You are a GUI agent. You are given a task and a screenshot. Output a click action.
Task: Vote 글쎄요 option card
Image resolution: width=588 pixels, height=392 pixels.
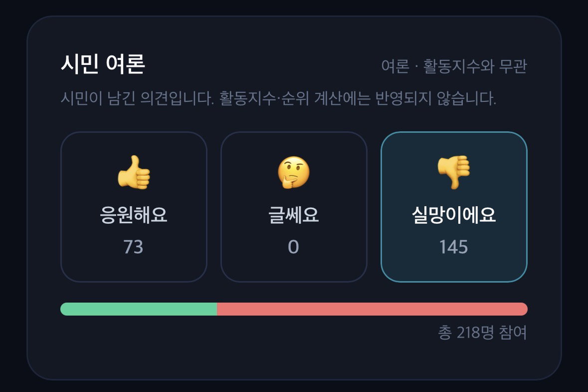point(294,207)
